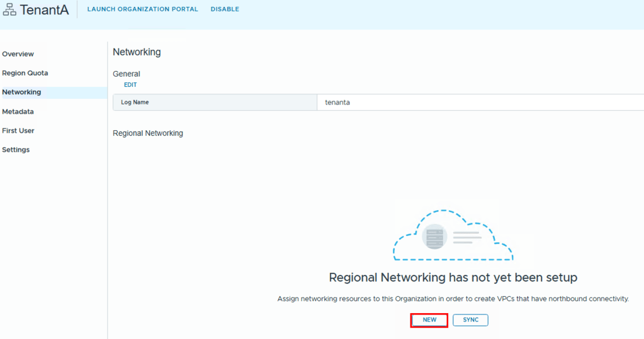The image size is (644, 339).
Task: Open the Settings sidebar item
Action: click(16, 150)
